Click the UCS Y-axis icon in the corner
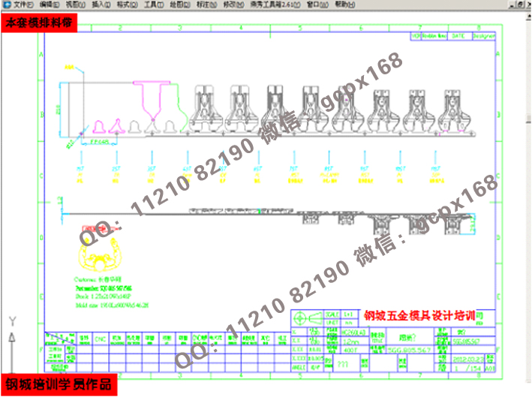Image resolution: width=532 pixels, height=397 pixels. click(x=11, y=338)
